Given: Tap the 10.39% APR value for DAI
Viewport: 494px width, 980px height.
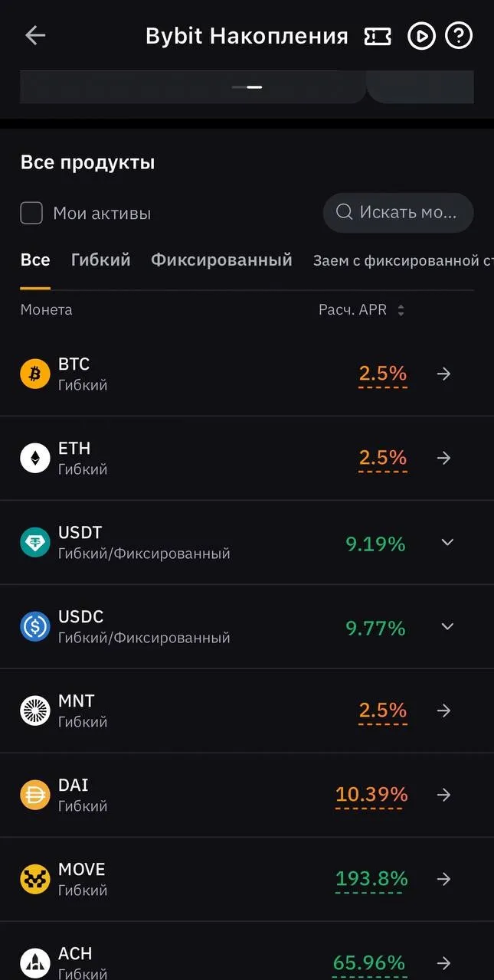Looking at the screenshot, I should (x=371, y=795).
